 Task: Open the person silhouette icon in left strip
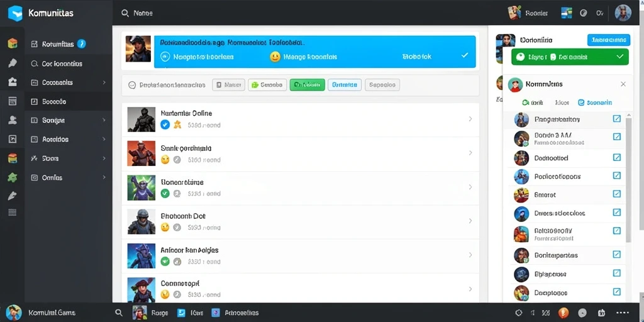[13, 120]
